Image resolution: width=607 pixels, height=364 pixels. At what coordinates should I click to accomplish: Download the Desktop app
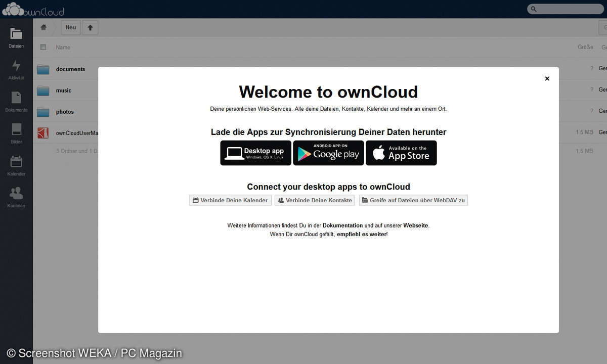coord(256,153)
